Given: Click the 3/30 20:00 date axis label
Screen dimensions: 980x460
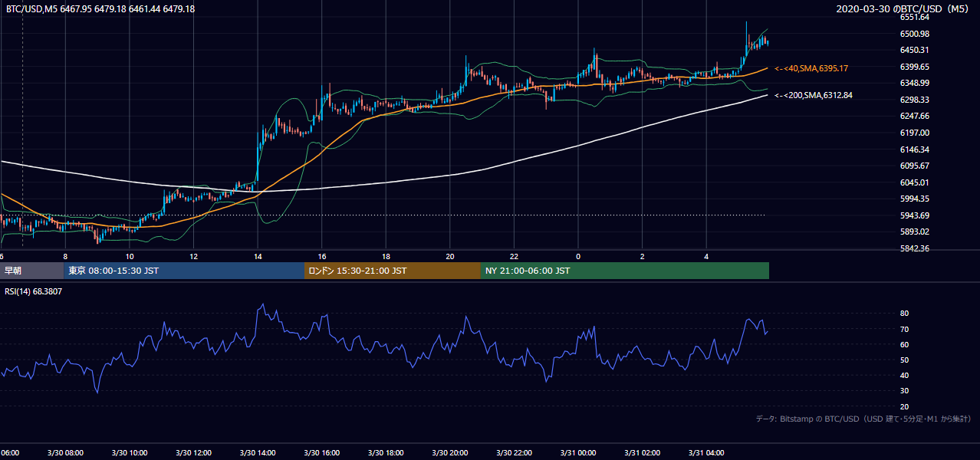Looking at the screenshot, I should [450, 453].
